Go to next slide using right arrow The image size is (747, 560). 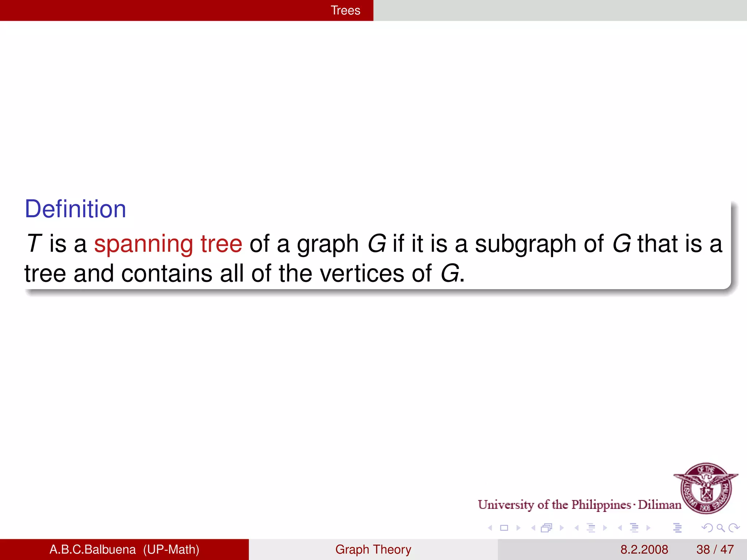tap(518, 528)
